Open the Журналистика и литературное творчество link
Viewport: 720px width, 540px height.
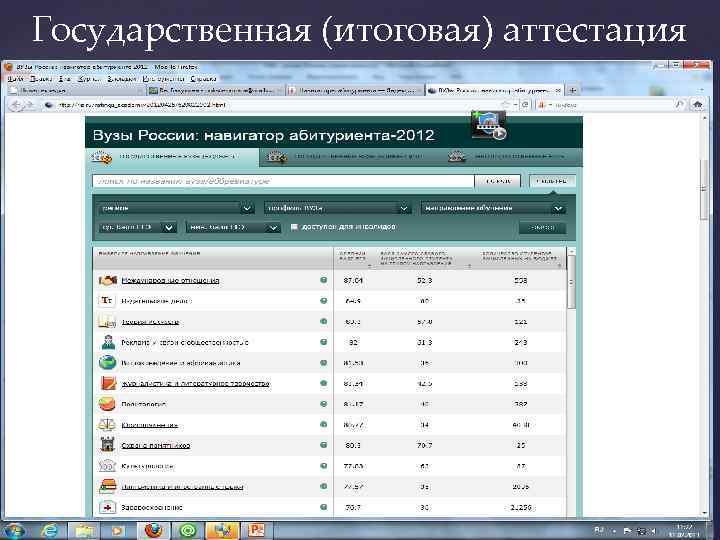195,383
